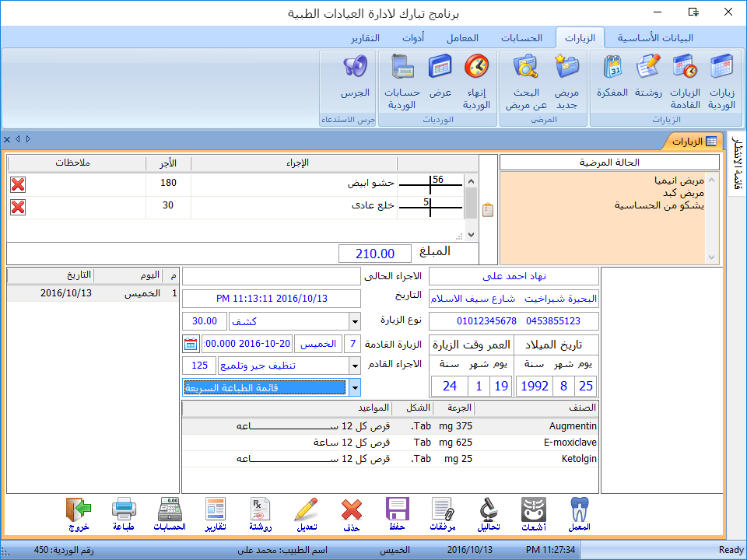Expand the قائمة الطباعة السريعة dropdown

click(x=355, y=387)
